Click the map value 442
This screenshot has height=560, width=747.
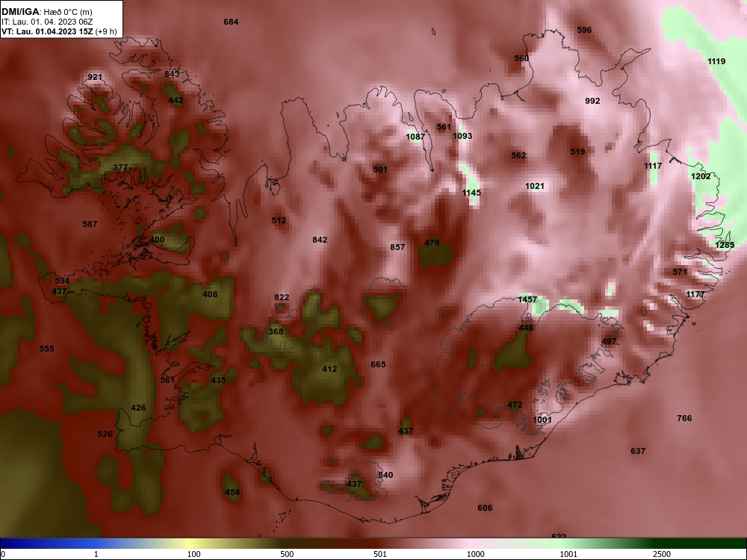176,101
